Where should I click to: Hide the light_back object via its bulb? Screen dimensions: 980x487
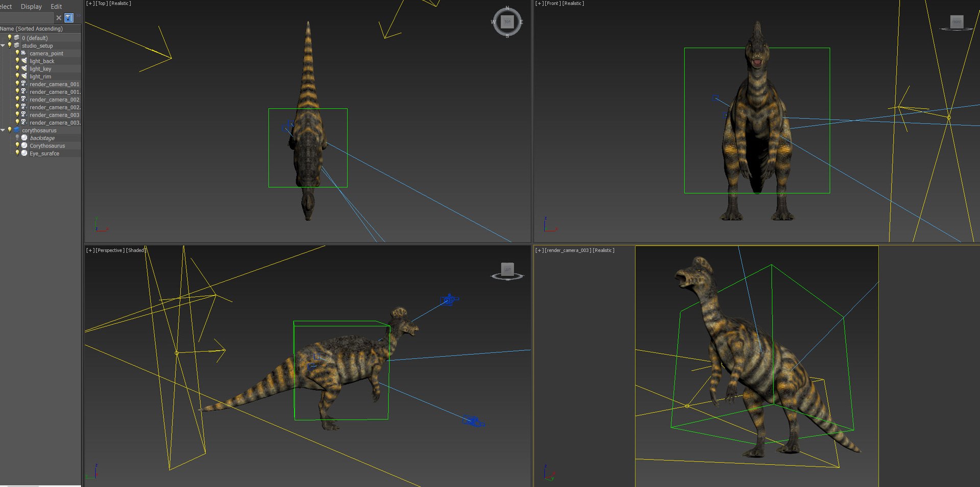[x=17, y=60]
